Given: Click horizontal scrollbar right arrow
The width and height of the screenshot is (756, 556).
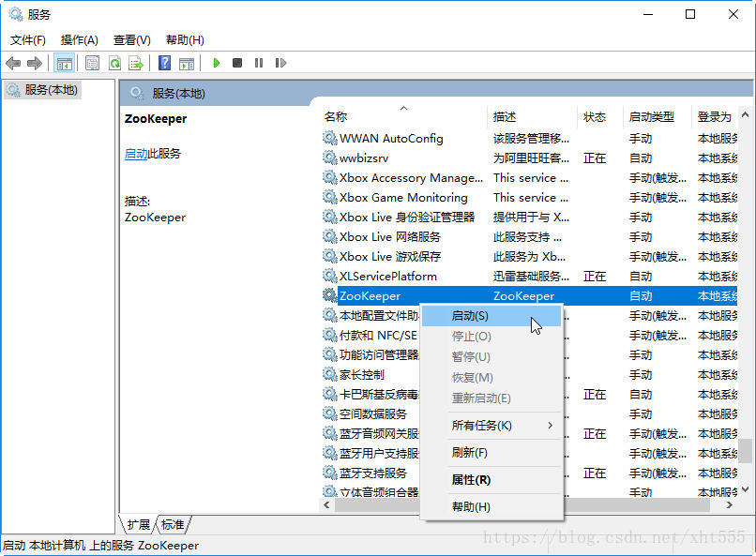Looking at the screenshot, I should (730, 505).
